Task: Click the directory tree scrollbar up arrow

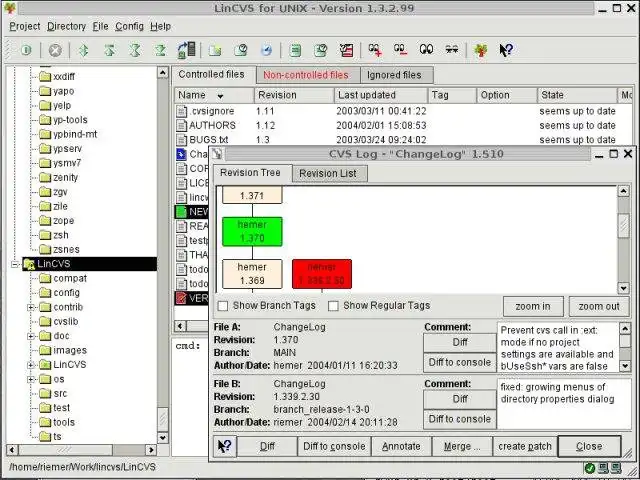Action: [163, 73]
